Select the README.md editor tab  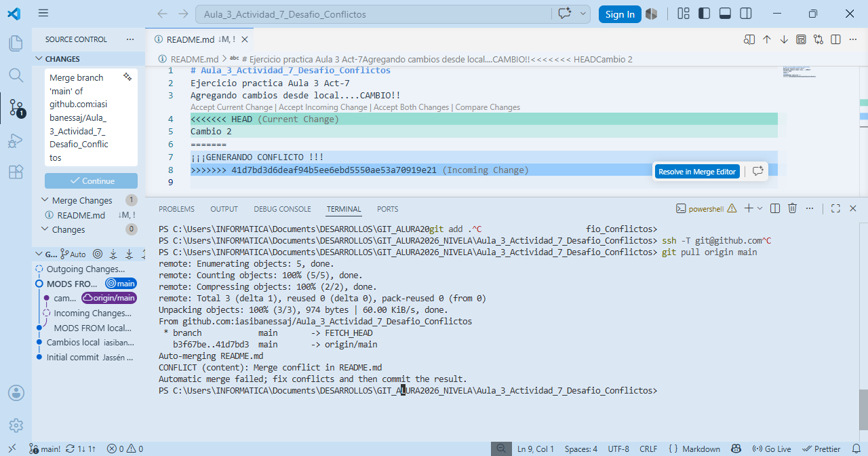tap(200, 39)
